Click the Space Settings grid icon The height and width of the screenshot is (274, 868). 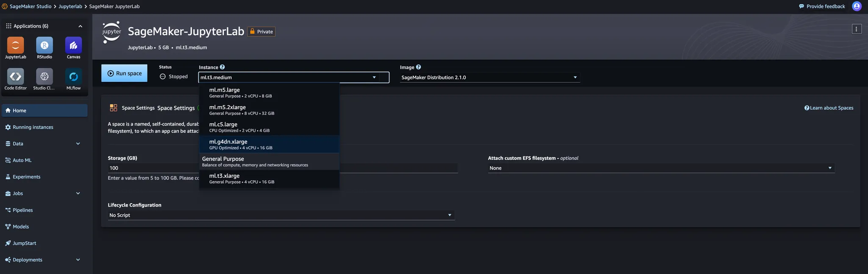click(114, 108)
